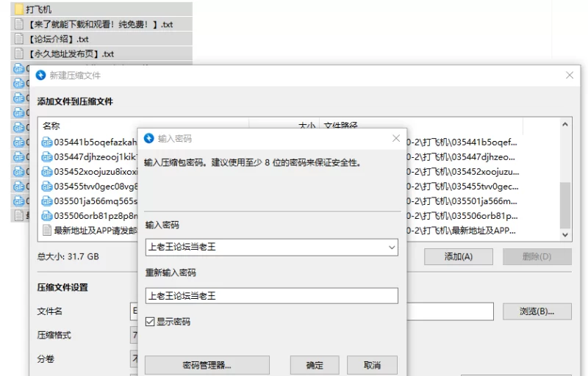Sort by 名称 column header
This screenshot has width=588, height=376.
(51, 126)
